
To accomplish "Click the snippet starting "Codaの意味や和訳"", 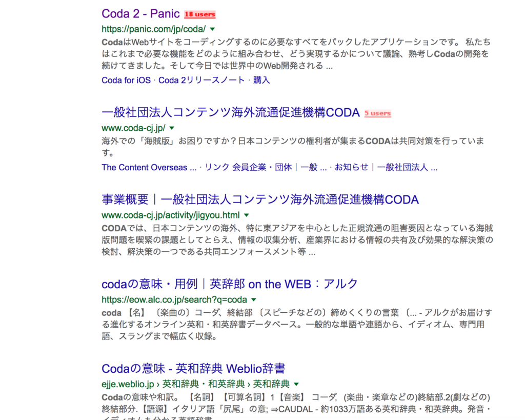I will click(x=297, y=407).
